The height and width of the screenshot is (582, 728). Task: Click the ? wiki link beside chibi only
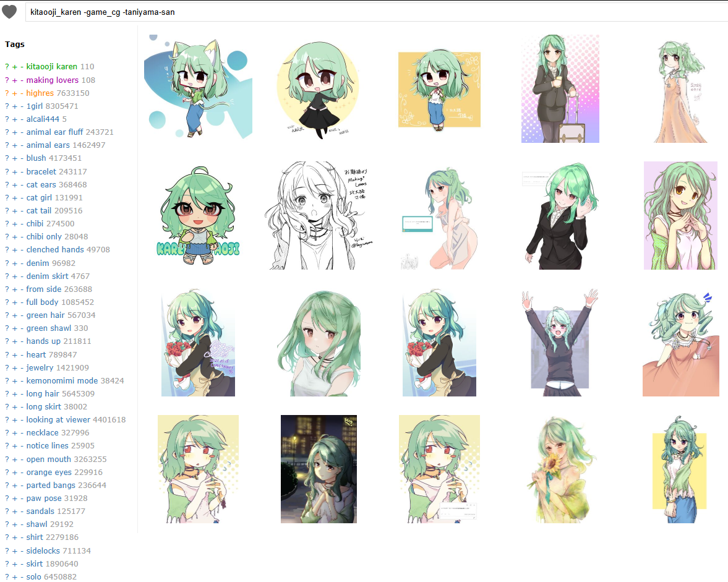click(x=7, y=236)
